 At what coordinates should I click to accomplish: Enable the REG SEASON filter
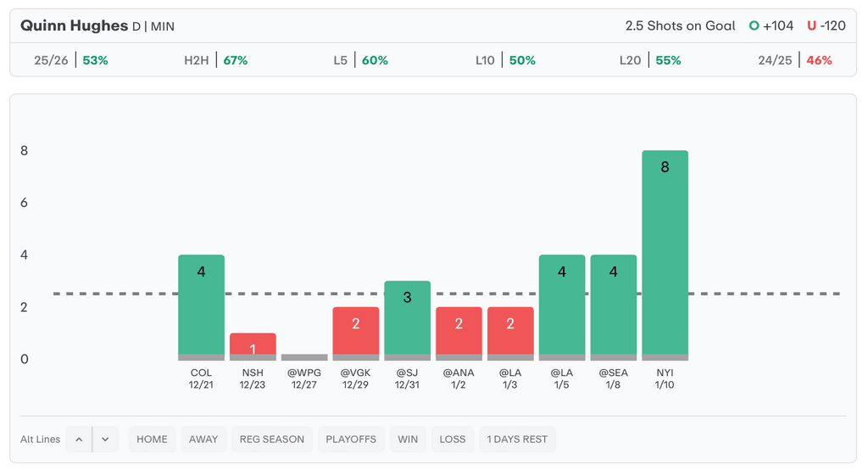(271, 440)
